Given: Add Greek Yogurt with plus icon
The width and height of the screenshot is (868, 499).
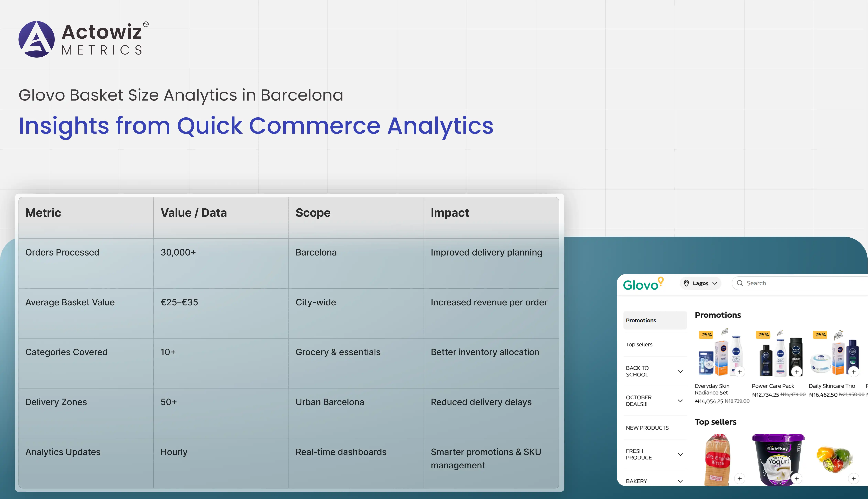Looking at the screenshot, I should click(x=797, y=478).
